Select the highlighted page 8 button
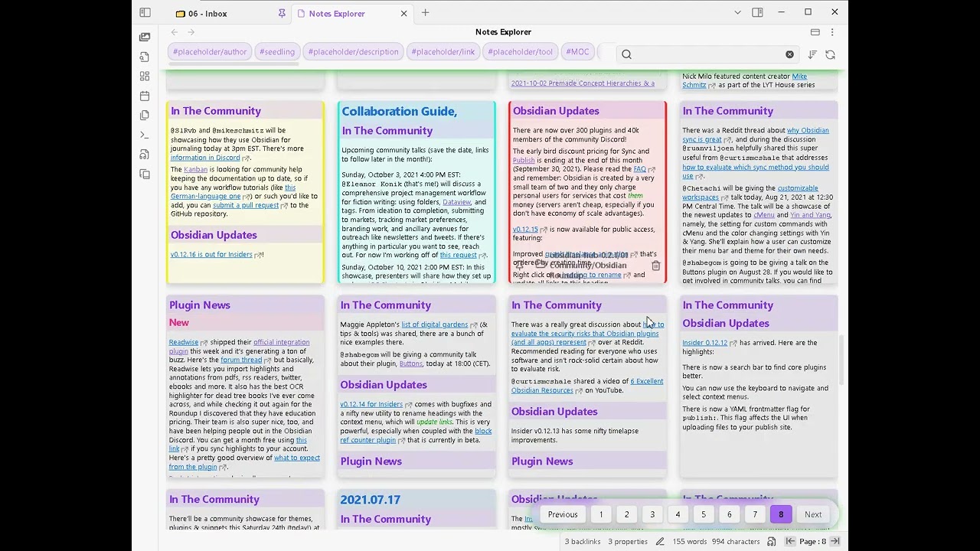This screenshot has width=980, height=551. [x=781, y=514]
